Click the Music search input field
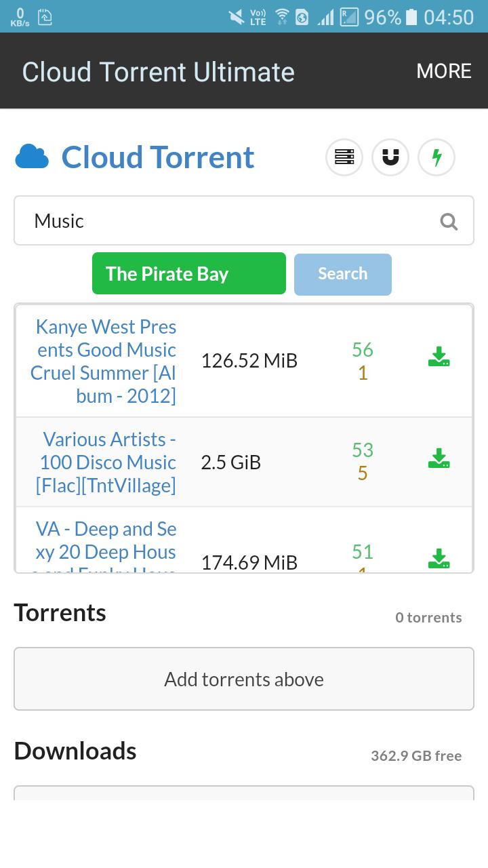488x868 pixels. [x=244, y=220]
